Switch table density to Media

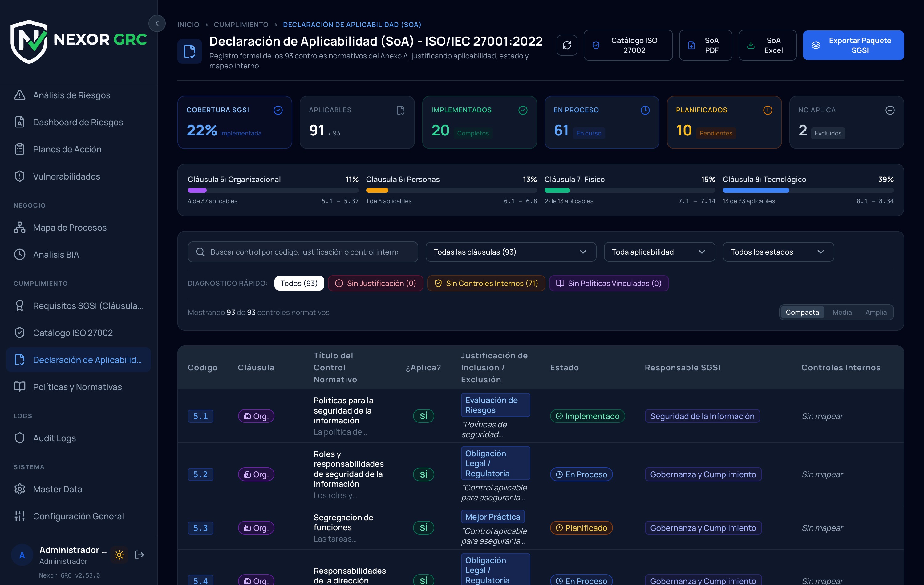tap(842, 312)
